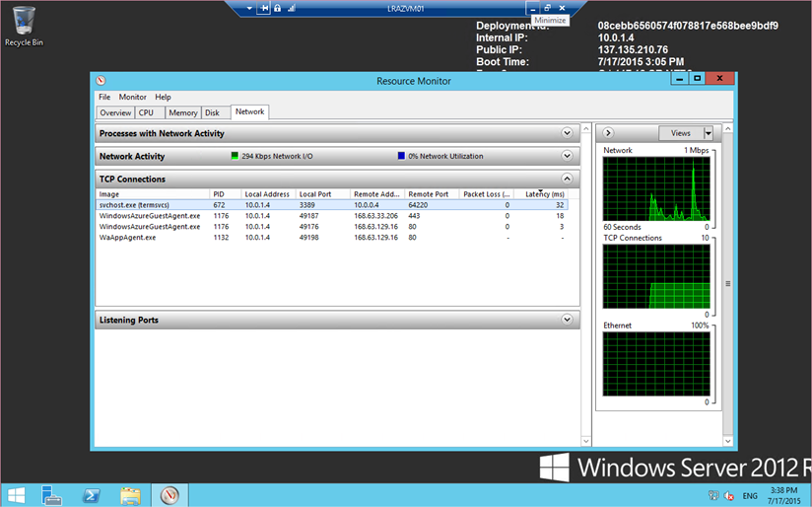This screenshot has height=507, width=812.
Task: Collapse the graphs pane arrow button
Action: click(x=608, y=133)
